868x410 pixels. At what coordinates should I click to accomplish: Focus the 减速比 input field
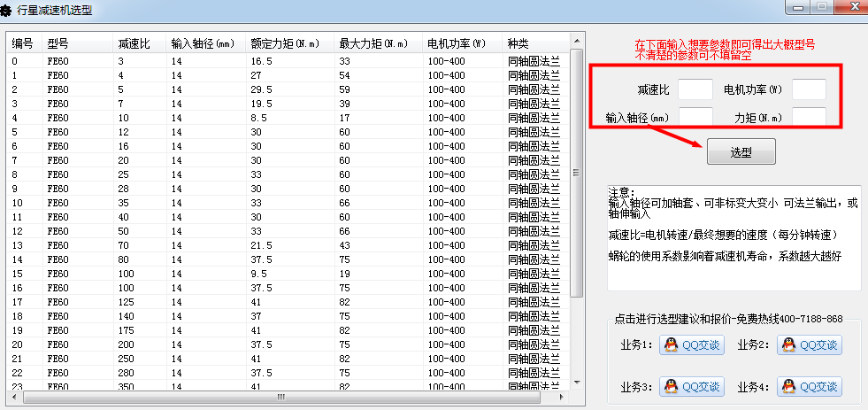(695, 89)
